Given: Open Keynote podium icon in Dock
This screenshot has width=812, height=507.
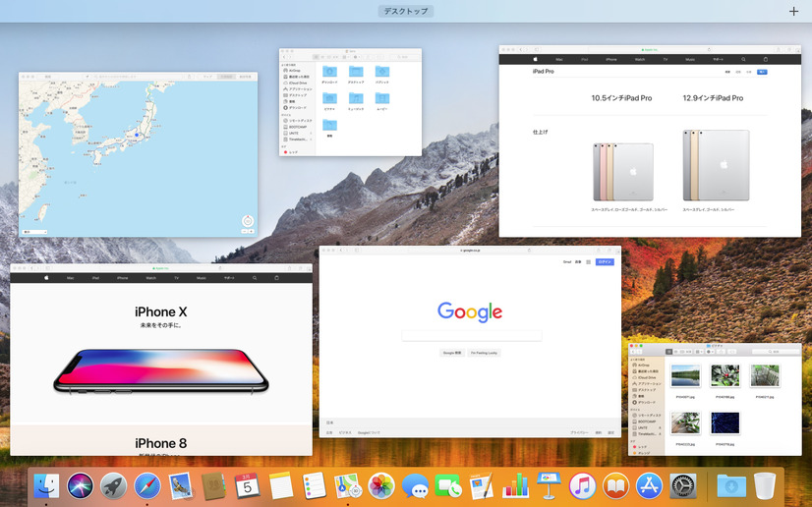Looking at the screenshot, I should tap(549, 486).
